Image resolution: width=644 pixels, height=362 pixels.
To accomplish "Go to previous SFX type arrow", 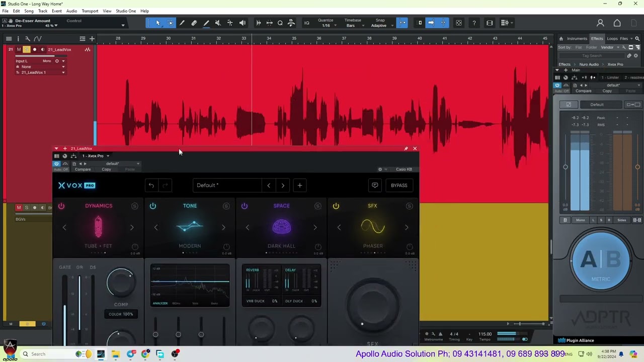I will pyautogui.click(x=339, y=228).
